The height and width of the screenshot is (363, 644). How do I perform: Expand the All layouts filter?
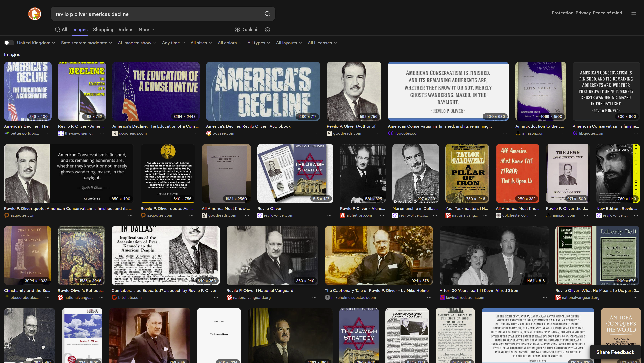(x=289, y=43)
